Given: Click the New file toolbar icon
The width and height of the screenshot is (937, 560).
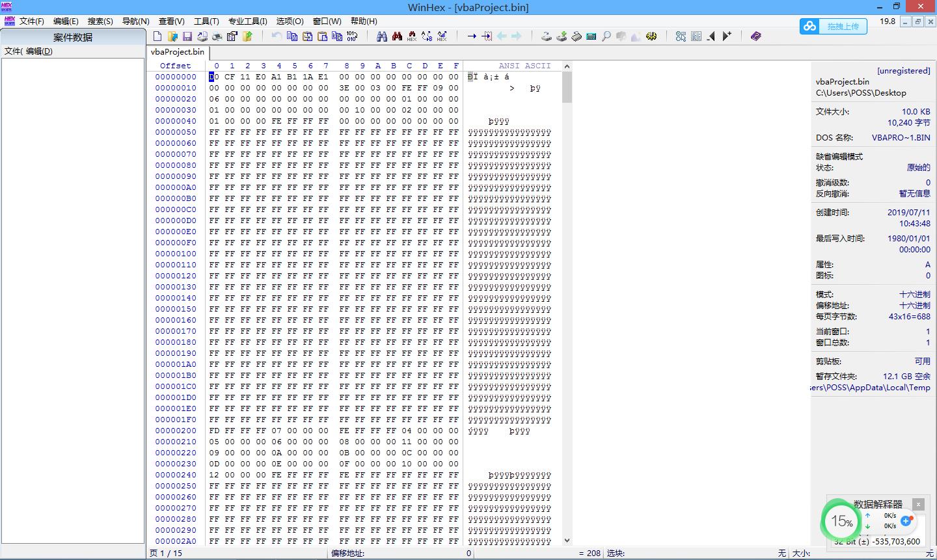Looking at the screenshot, I should (x=157, y=36).
